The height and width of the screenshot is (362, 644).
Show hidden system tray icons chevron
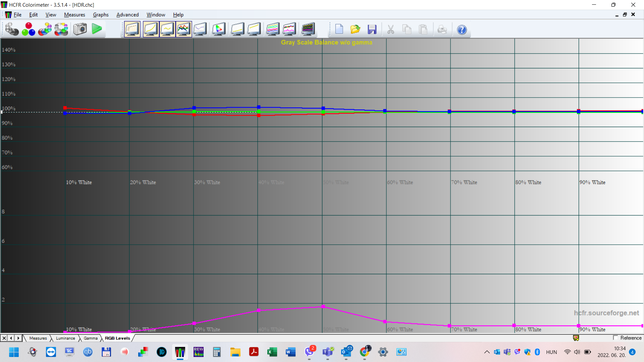pyautogui.click(x=487, y=352)
